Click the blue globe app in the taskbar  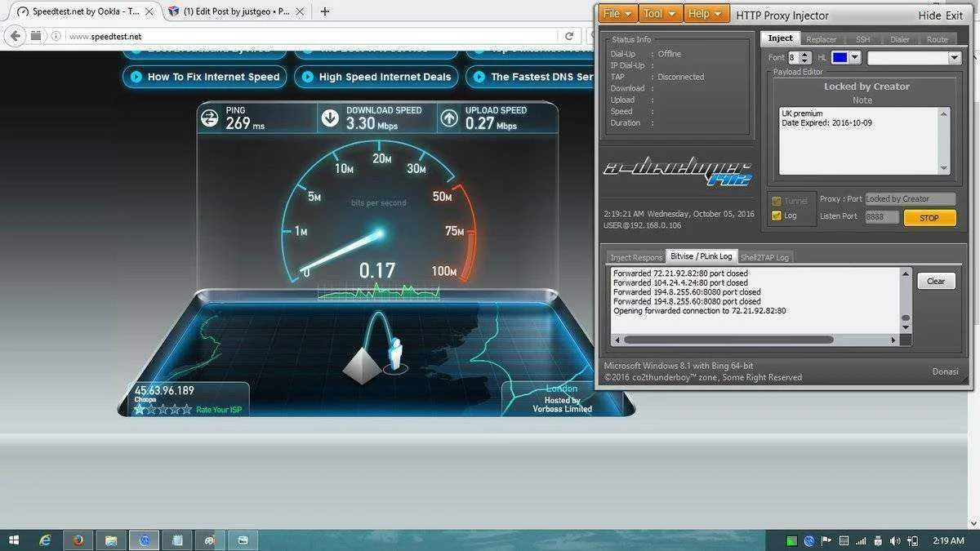point(145,540)
